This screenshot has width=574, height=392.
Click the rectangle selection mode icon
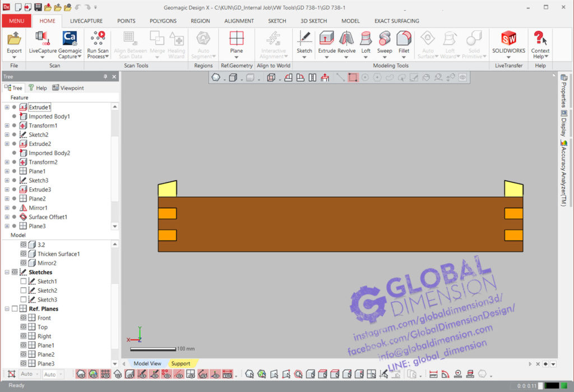(x=353, y=77)
